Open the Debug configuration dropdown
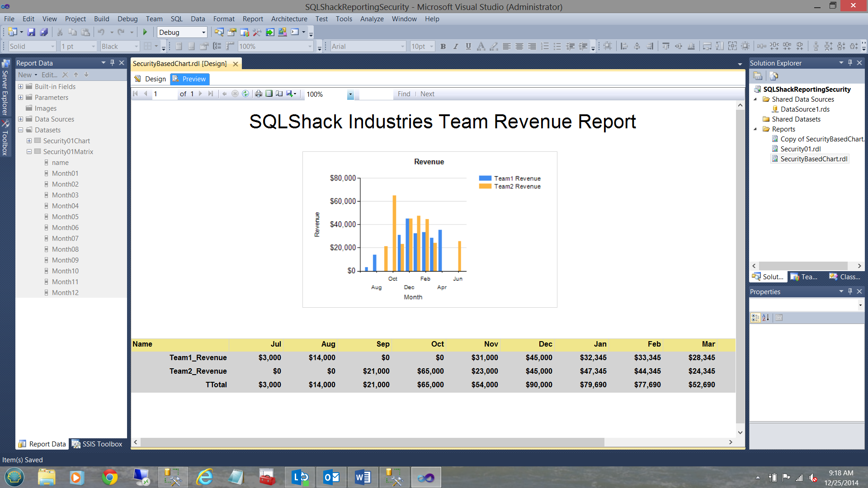 pyautogui.click(x=203, y=33)
